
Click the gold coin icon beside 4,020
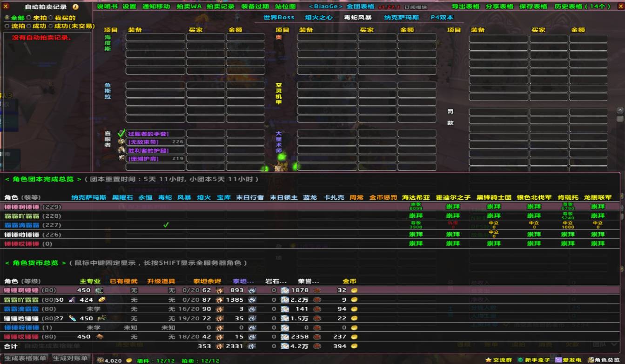129,360
